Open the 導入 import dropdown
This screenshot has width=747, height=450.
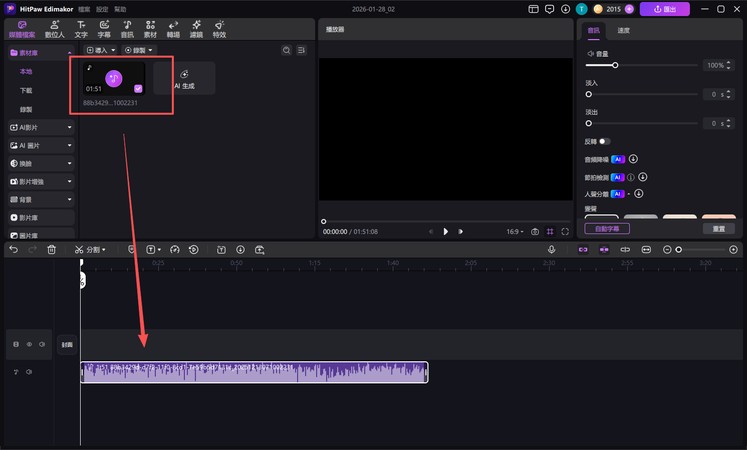coord(100,49)
